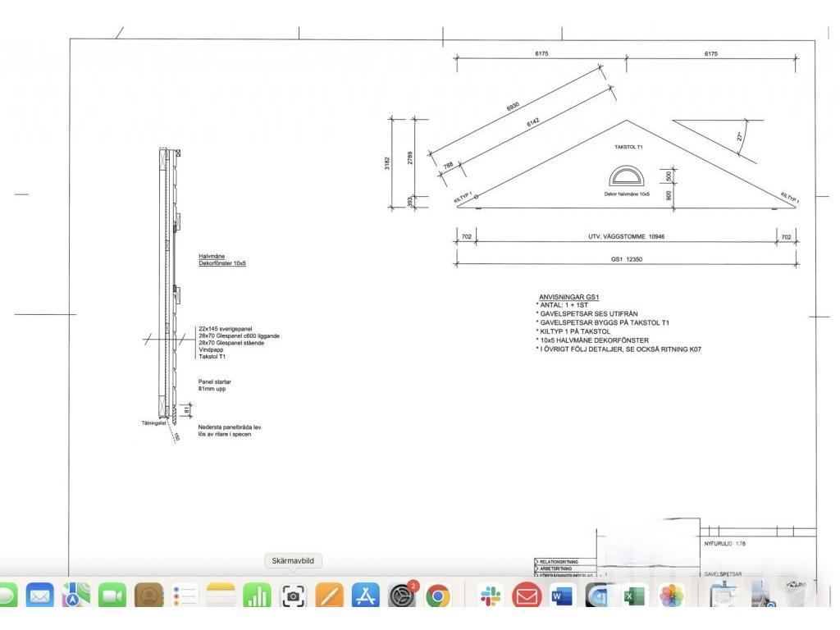Launch the App Store
840x630 pixels.
[366, 595]
